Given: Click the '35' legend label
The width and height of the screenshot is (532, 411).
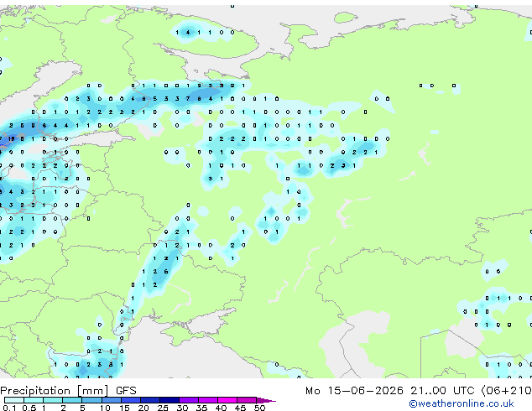Looking at the screenshot, I should tap(201, 408).
